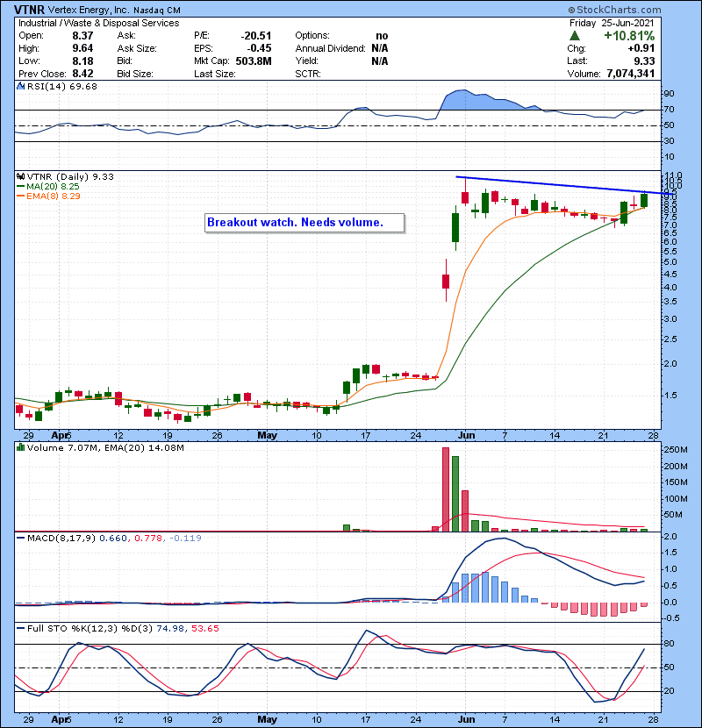The width and height of the screenshot is (702, 728).
Task: Click the tall green volume bar
Action: click(x=455, y=494)
